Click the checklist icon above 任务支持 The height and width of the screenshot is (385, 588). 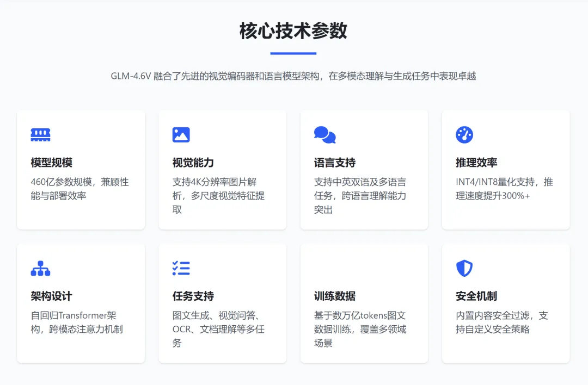tap(181, 268)
